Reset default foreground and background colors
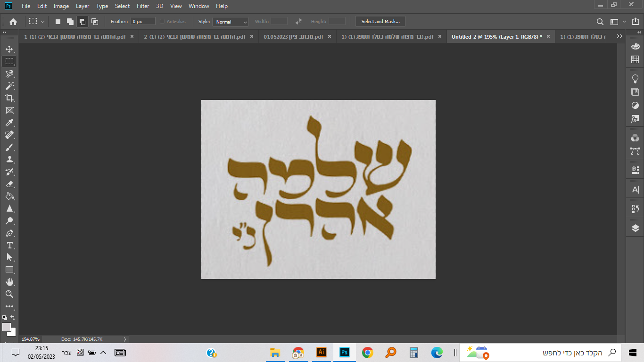Screen dimensions: 644x362 point(5,318)
